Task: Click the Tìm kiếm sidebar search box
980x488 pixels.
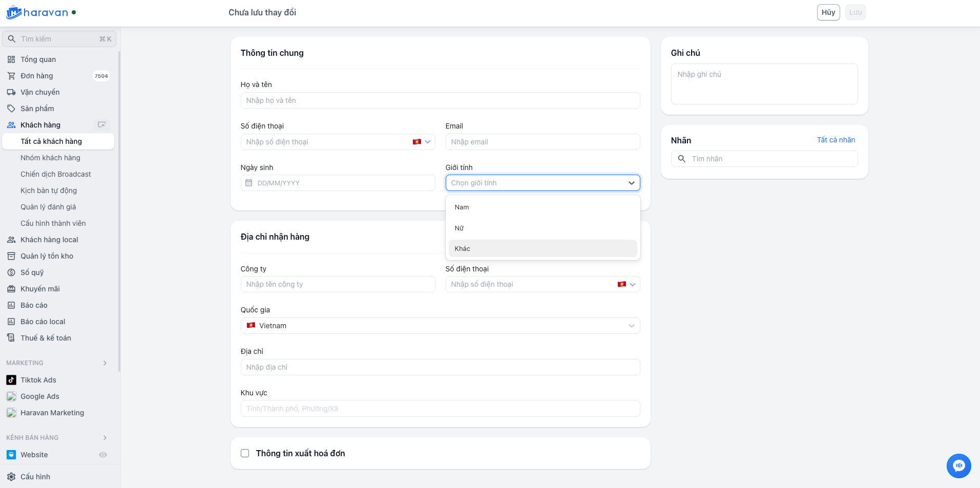Action: click(x=59, y=39)
